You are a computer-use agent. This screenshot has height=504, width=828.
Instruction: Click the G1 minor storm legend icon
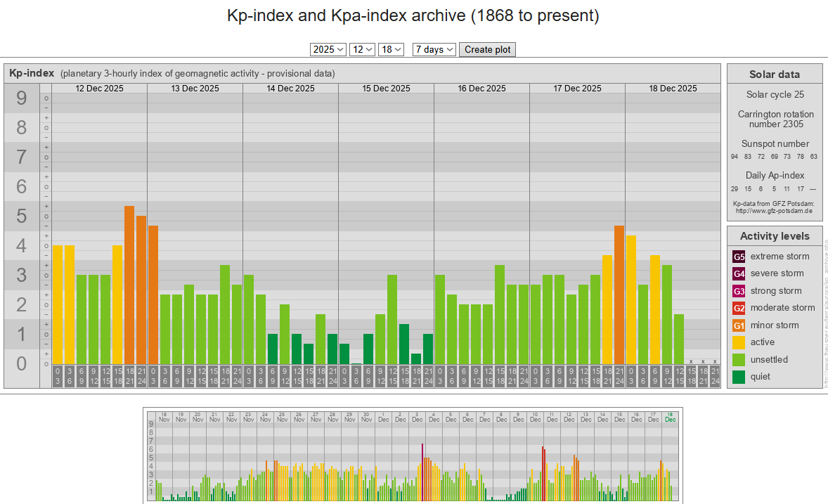coord(739,325)
